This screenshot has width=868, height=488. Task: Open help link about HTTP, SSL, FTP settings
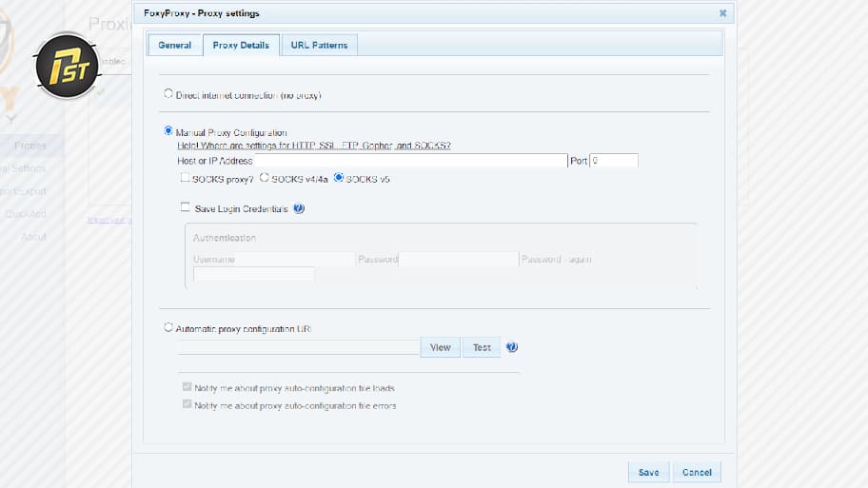pos(314,146)
